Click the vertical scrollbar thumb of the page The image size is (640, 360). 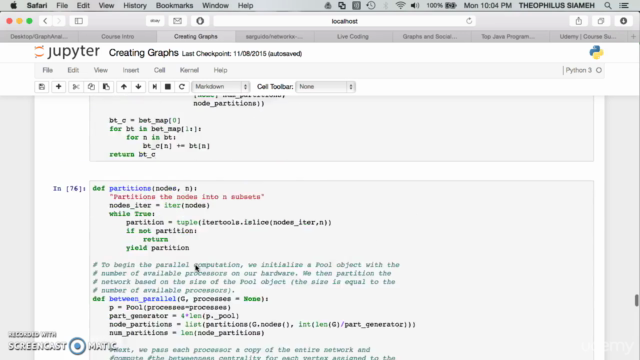pyautogui.click(x=636, y=300)
